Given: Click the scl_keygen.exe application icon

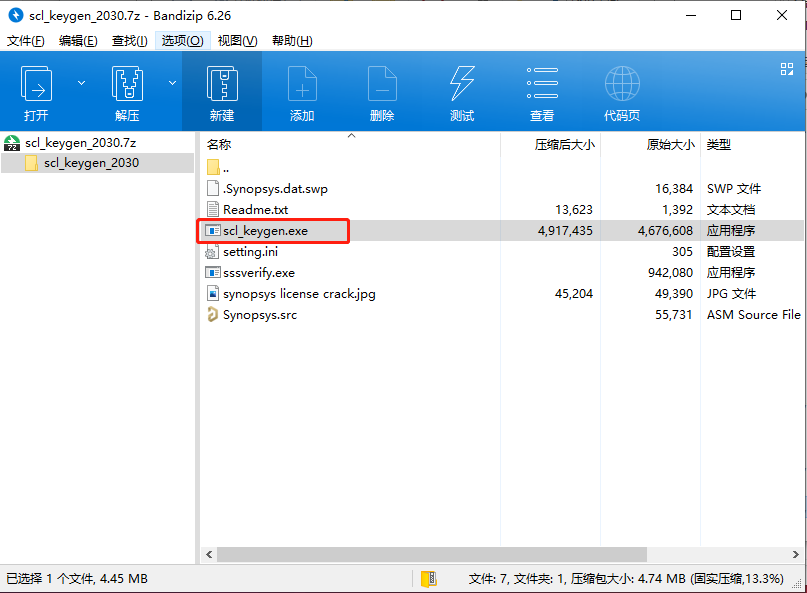Looking at the screenshot, I should pos(213,231).
